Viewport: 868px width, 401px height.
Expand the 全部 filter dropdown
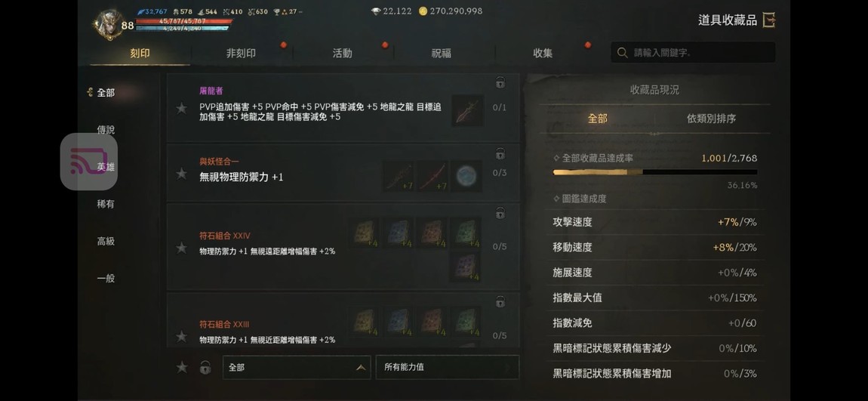[297, 367]
